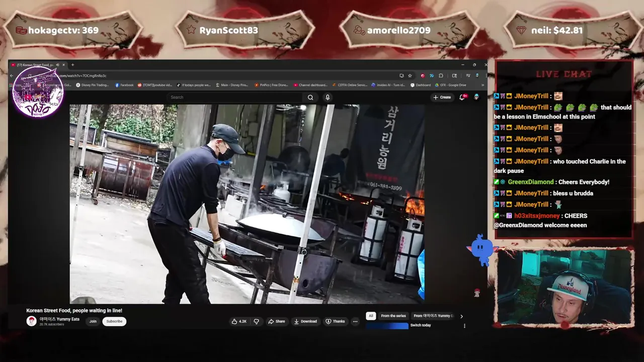The width and height of the screenshot is (644, 362).
Task: Open GFX - Google Drive bookmark
Action: tap(451, 85)
